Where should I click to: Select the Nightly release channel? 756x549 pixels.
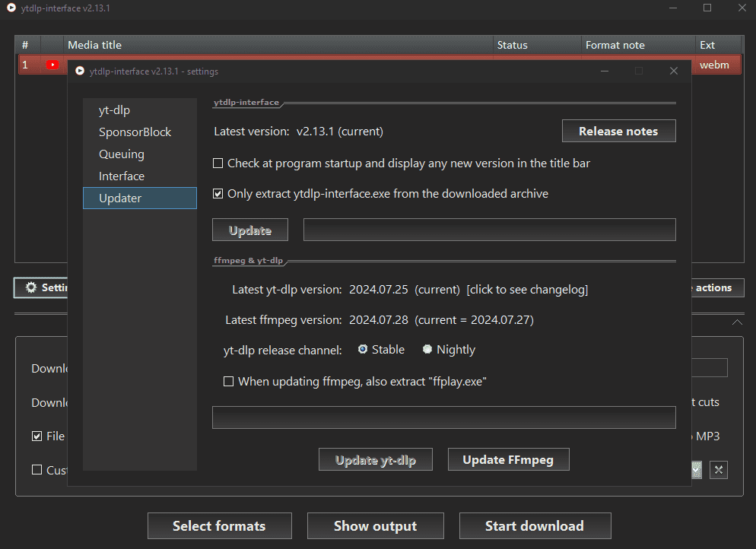427,349
